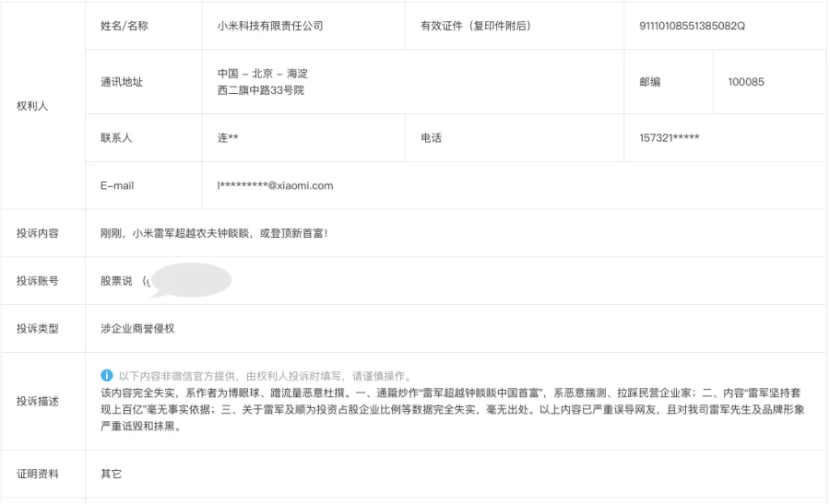Click the 投诉描述 row label
The image size is (830, 504).
pyautogui.click(x=38, y=401)
